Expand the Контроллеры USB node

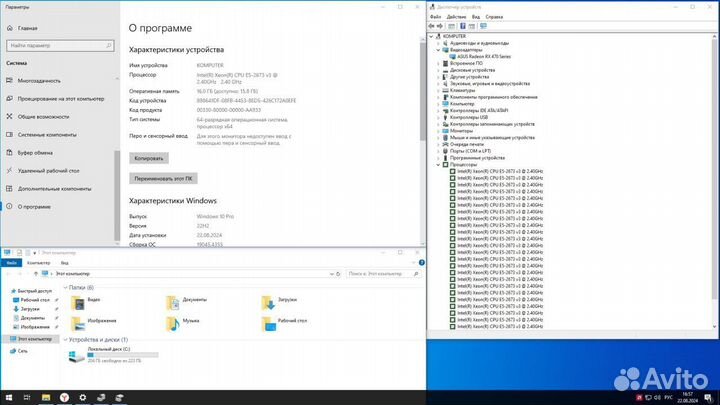tap(440, 117)
